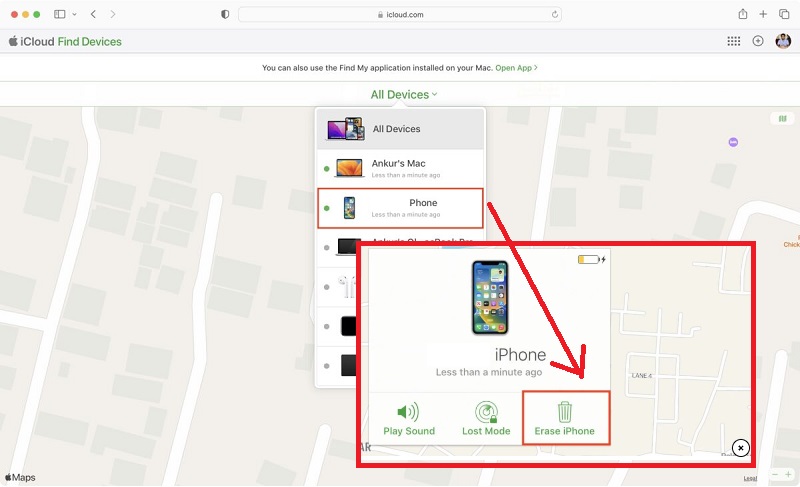The height and width of the screenshot is (487, 800).
Task: Click the Erase iPhone trash icon
Action: tap(565, 411)
